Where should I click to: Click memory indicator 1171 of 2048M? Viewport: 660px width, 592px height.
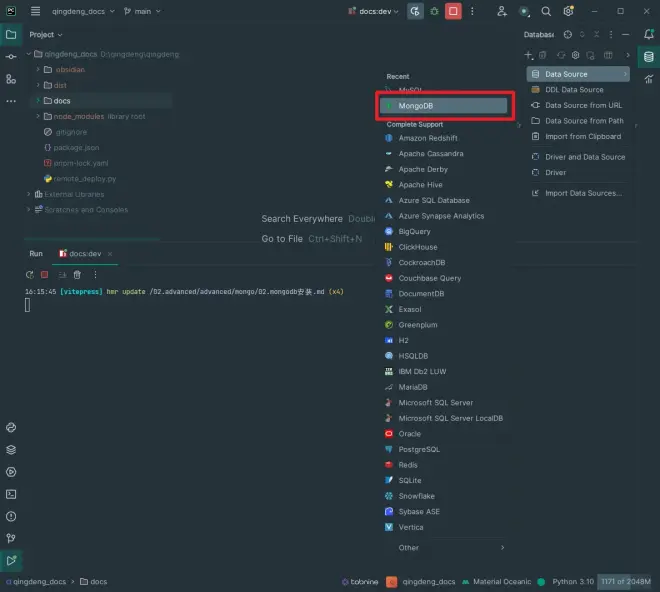coord(625,581)
